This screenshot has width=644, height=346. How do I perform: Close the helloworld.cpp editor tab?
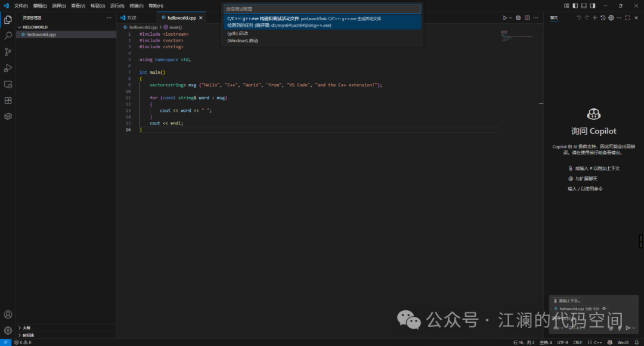pyautogui.click(x=201, y=18)
